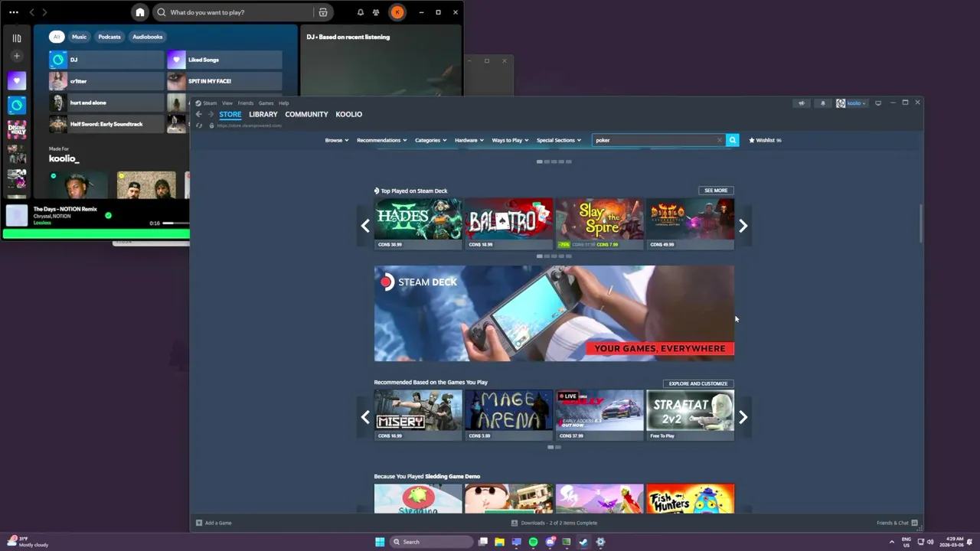
Task: Expand Categories dropdown
Action: (431, 140)
